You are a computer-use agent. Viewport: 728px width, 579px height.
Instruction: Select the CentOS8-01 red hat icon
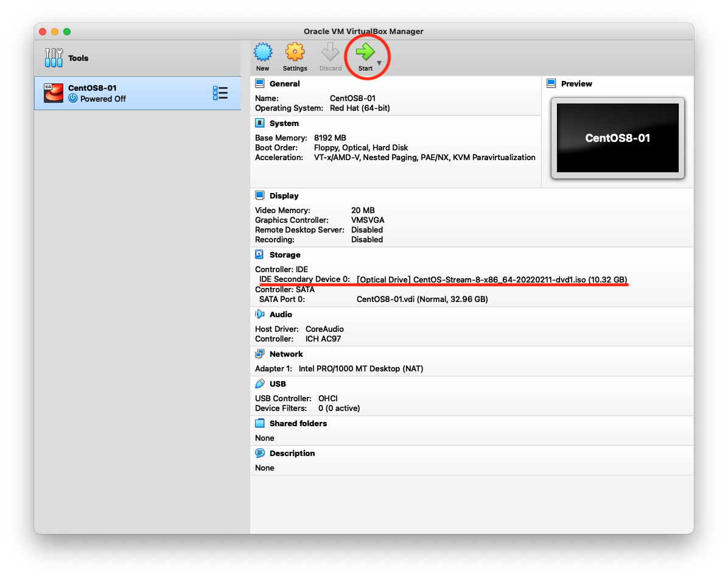[x=54, y=93]
